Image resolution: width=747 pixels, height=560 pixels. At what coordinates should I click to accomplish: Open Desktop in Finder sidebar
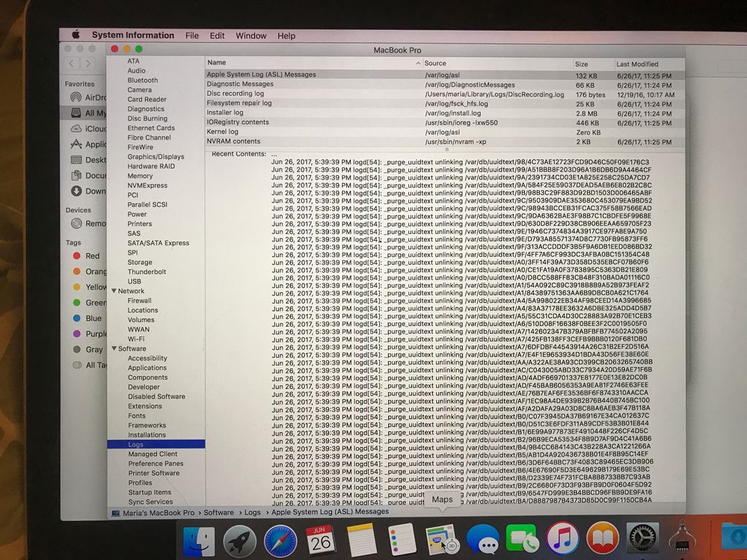[88, 159]
